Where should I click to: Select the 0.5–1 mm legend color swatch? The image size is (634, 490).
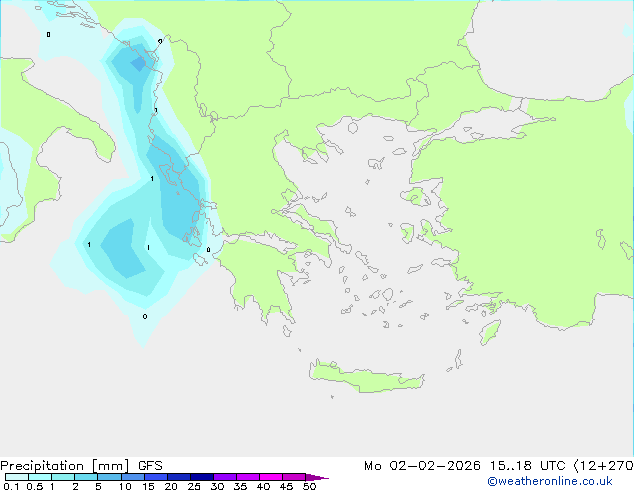(40, 477)
